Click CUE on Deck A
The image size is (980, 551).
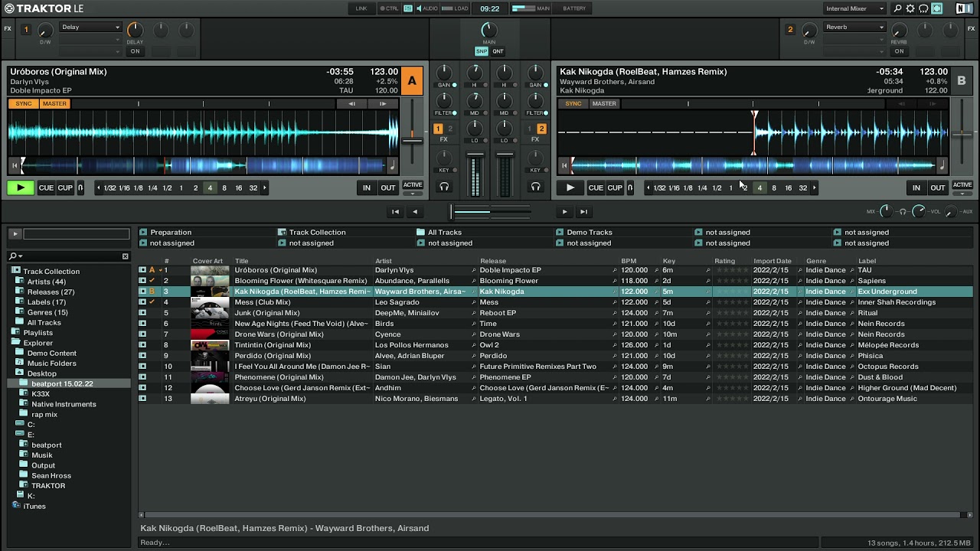(x=47, y=187)
